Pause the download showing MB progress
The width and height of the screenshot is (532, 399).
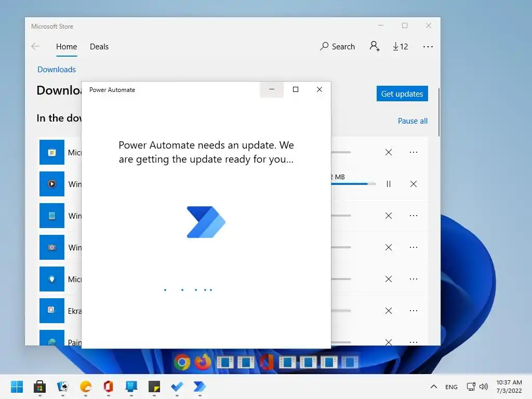click(x=389, y=184)
